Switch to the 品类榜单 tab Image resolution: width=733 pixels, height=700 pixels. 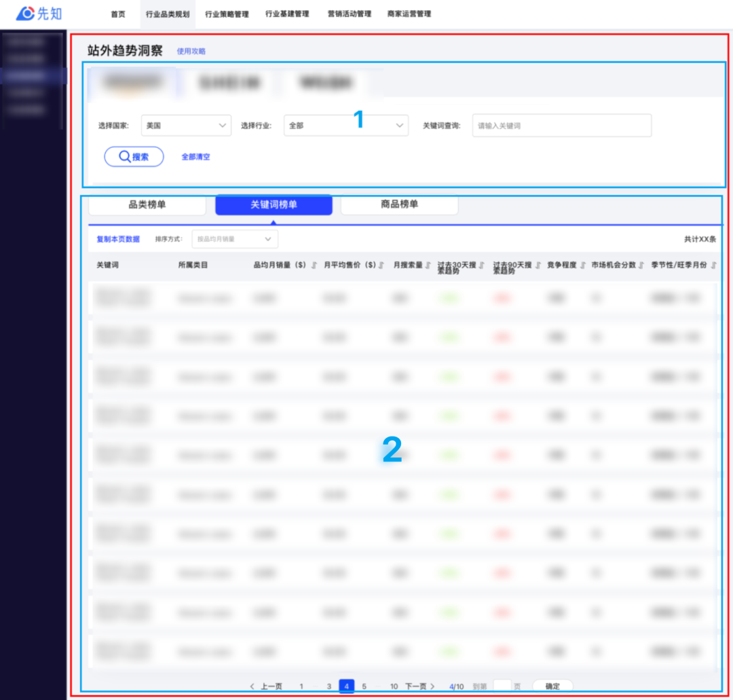click(x=147, y=204)
